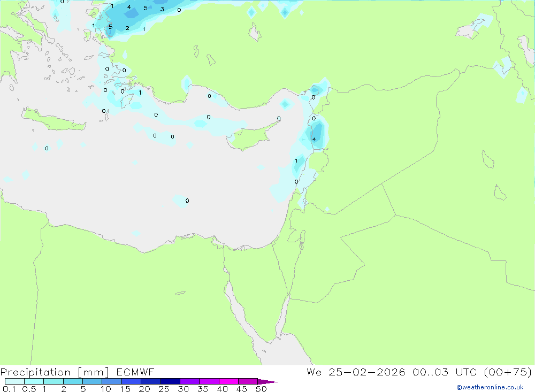This screenshot has width=535, height=392.
Task: Pick the legend swatch between 15 and 20
Action: 131,381
